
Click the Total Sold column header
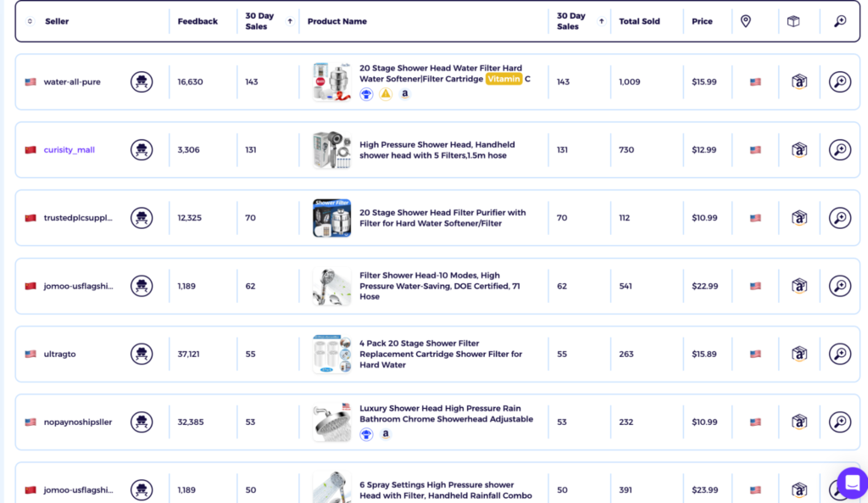point(639,21)
